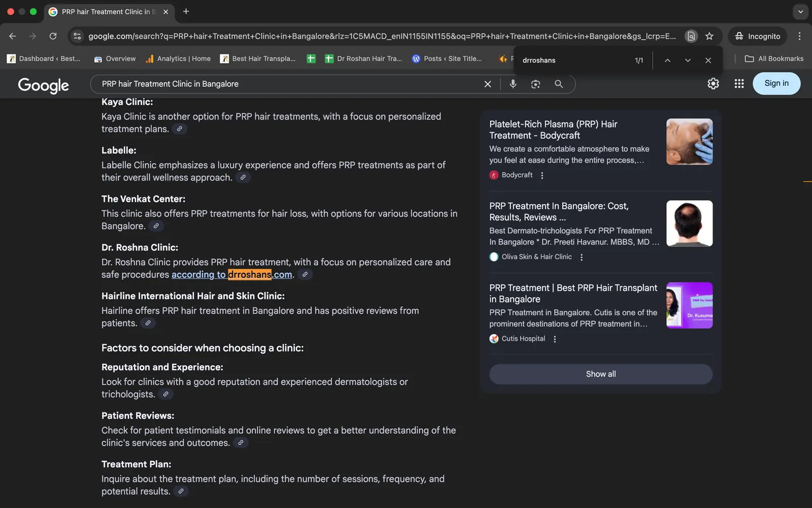This screenshot has height=508, width=812.
Task: Jump to next find match
Action: (688, 60)
